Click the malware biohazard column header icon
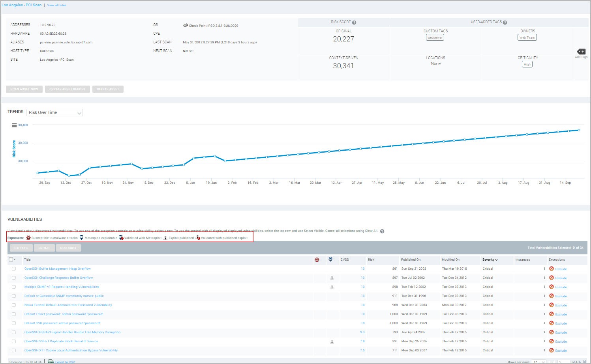Viewport: 591px width, 364px height. point(317,259)
